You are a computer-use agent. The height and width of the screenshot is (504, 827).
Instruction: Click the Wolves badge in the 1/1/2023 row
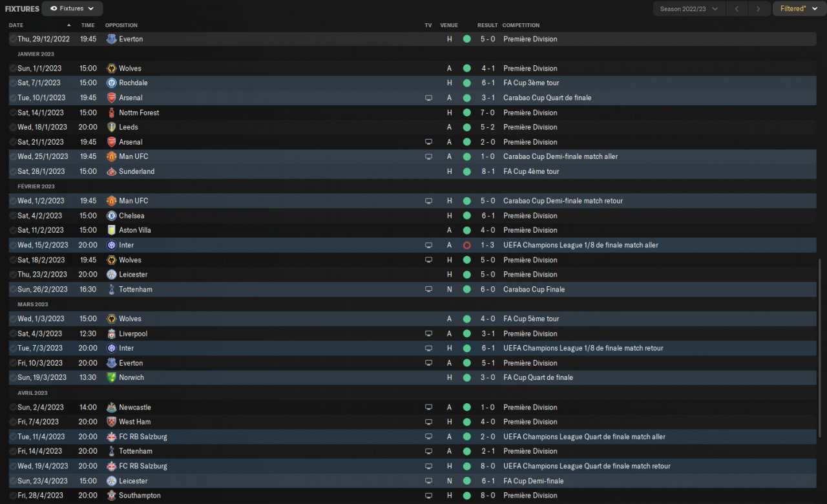(111, 68)
